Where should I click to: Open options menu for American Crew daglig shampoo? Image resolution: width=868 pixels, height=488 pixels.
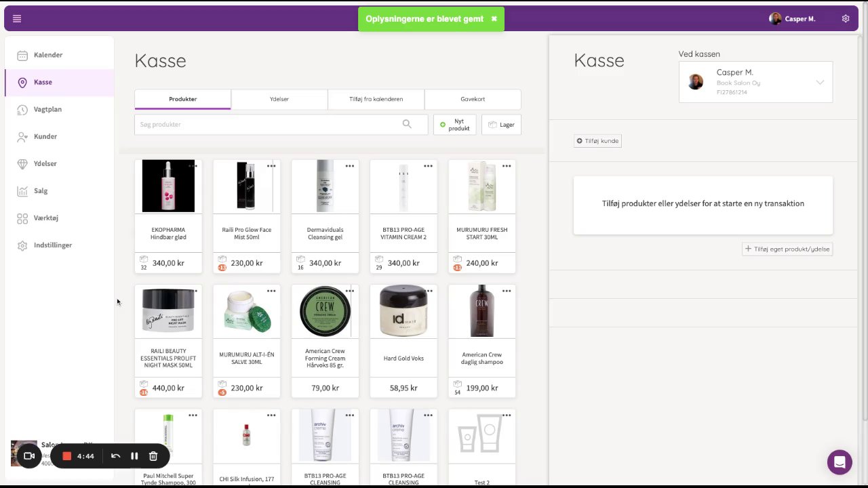507,291
